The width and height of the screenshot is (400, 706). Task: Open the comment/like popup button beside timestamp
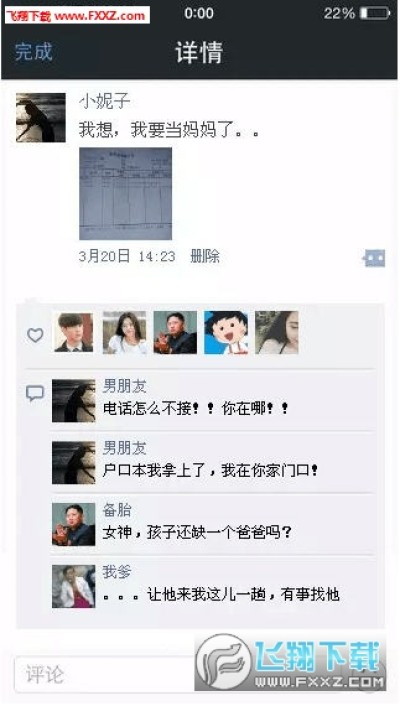[x=374, y=258]
